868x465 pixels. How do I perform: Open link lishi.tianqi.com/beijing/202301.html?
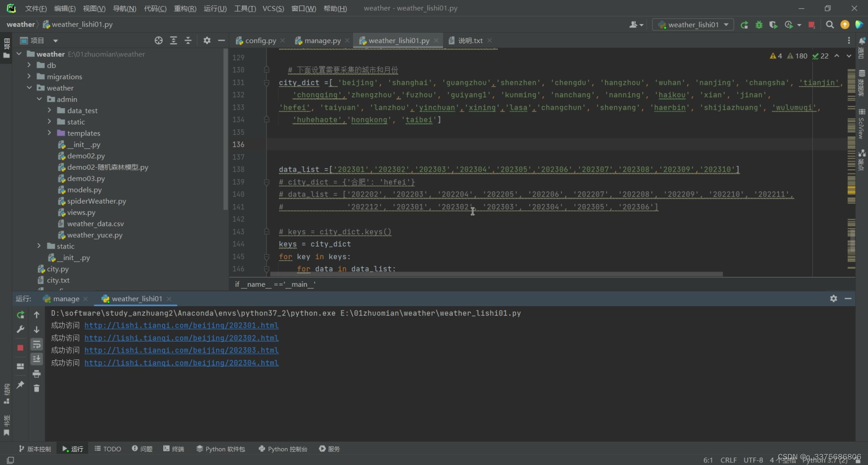(181, 325)
